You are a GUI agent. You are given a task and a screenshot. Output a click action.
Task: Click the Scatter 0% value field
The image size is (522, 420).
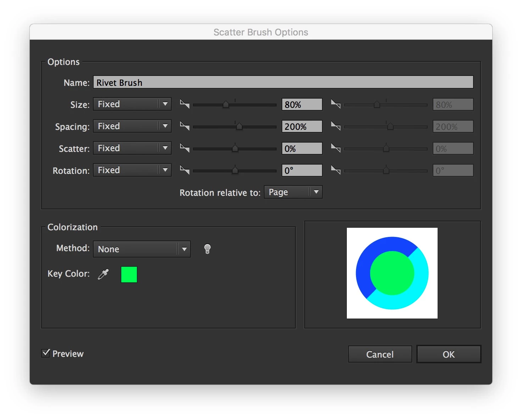pos(302,149)
